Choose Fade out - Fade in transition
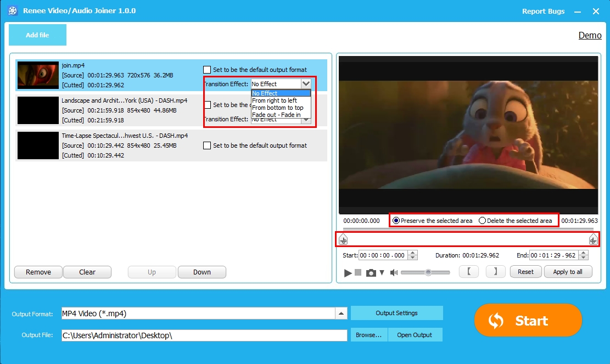The width and height of the screenshot is (610, 364). point(276,115)
